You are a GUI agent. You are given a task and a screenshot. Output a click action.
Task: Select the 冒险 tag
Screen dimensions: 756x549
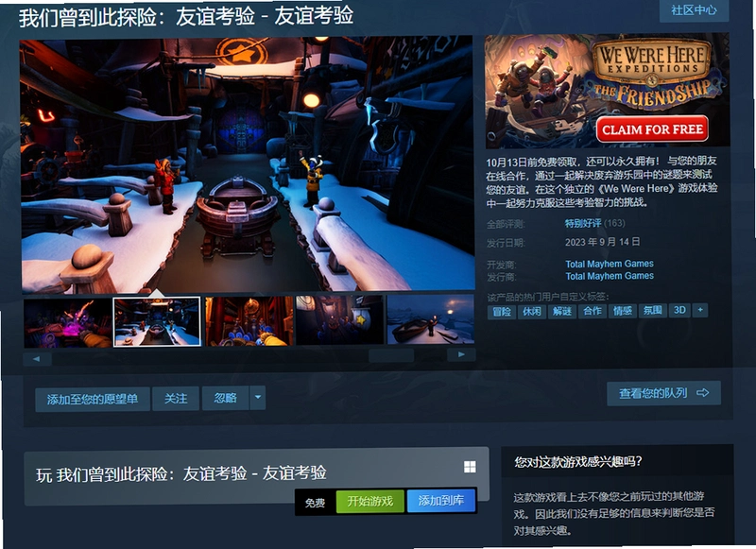(x=502, y=312)
